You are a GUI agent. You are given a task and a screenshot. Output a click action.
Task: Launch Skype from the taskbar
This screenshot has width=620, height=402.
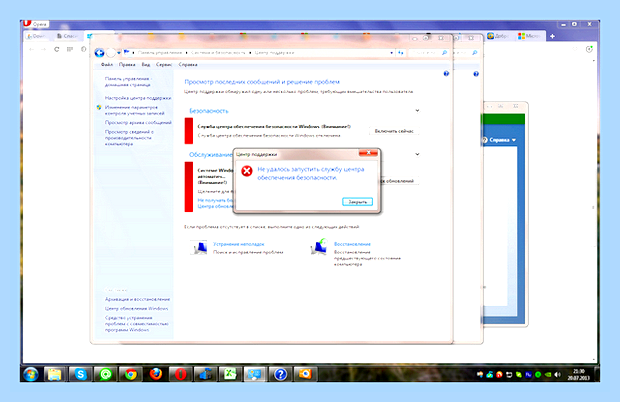click(x=80, y=374)
